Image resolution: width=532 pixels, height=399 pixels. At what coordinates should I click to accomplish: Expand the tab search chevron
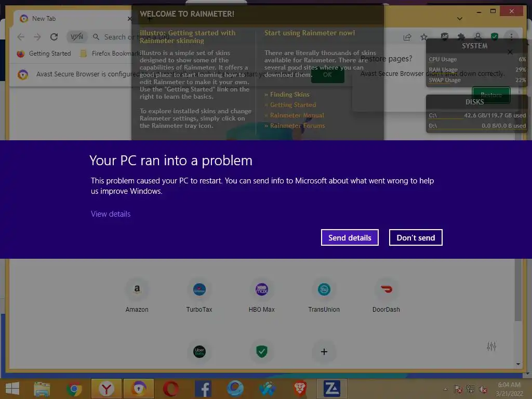(x=460, y=19)
